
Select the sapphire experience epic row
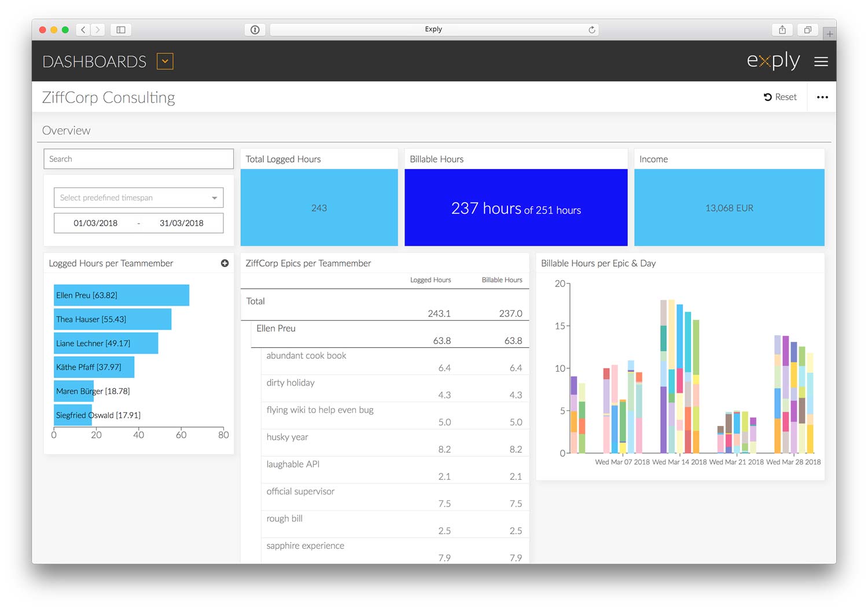[395, 551]
